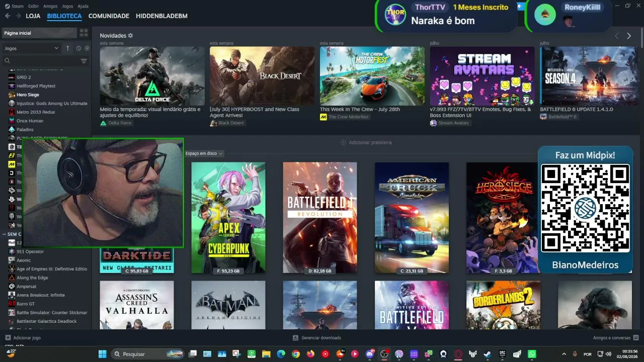Open Google Chrome from the taskbar
644x362 pixels.
tap(296, 354)
